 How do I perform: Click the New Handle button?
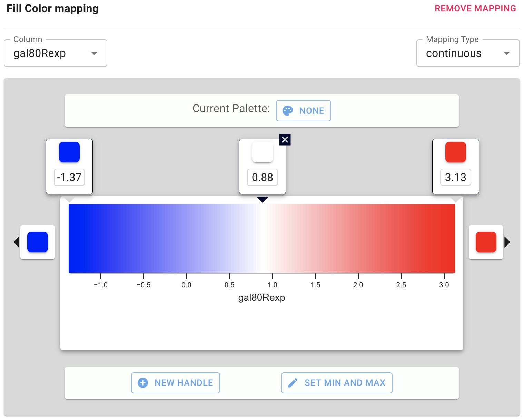pyautogui.click(x=176, y=383)
